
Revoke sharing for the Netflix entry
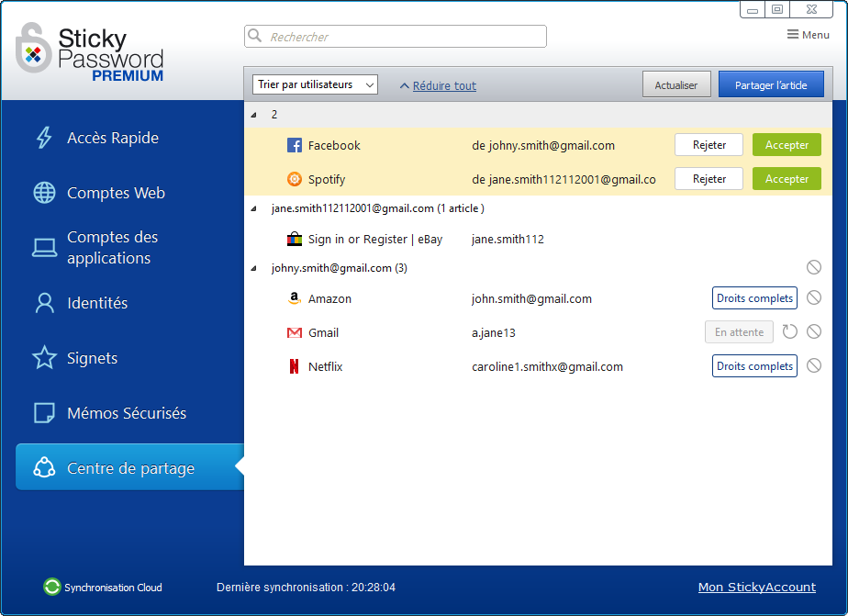(x=814, y=366)
